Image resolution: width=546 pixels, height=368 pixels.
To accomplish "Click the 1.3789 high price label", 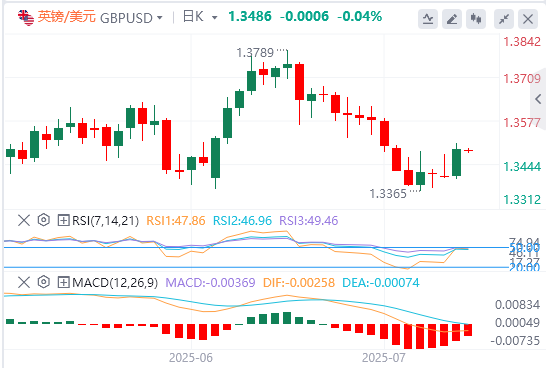I will [255, 53].
